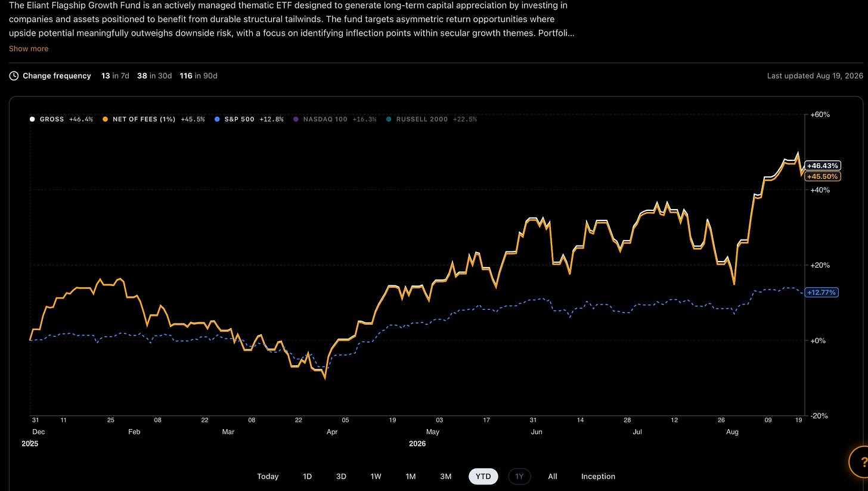Click the 2026 year label on x-axis
This screenshot has height=491, width=868.
[417, 444]
